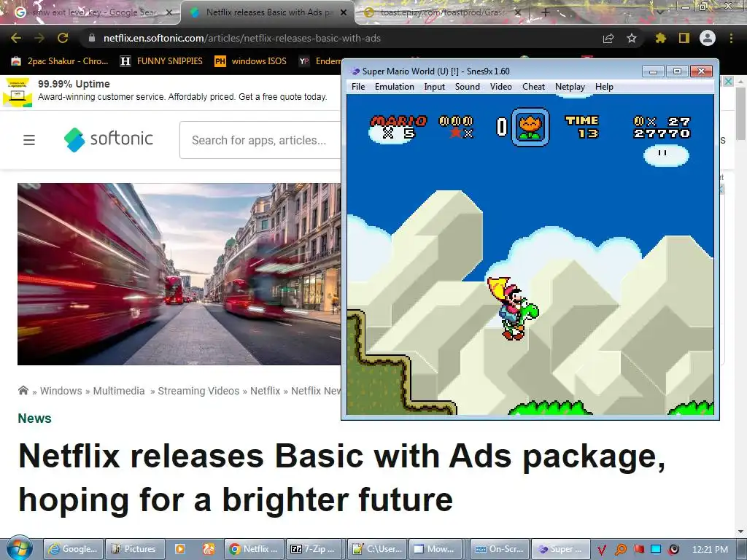Viewport: 747px width, 560px height.
Task: Open Snes9x Video menu
Action: (500, 87)
